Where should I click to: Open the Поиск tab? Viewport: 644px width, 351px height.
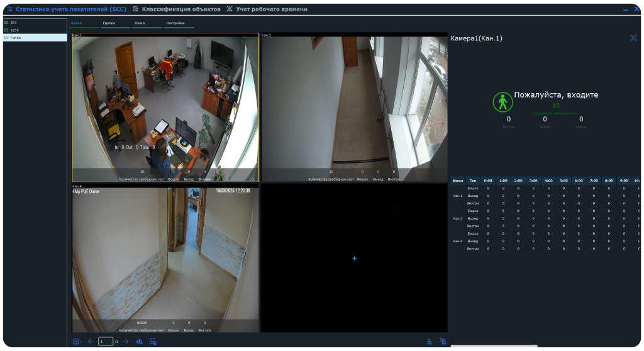tap(140, 23)
